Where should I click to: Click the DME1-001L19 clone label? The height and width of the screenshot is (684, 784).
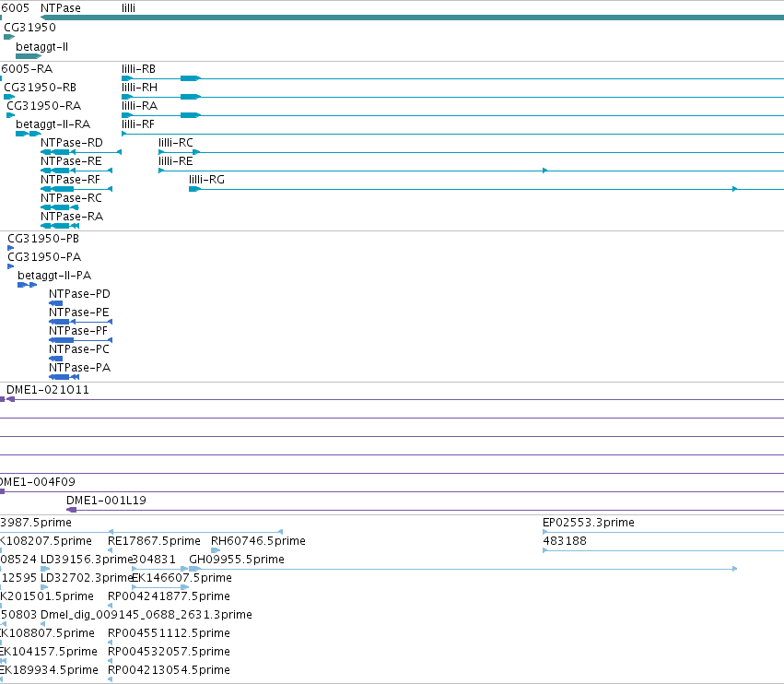106,501
